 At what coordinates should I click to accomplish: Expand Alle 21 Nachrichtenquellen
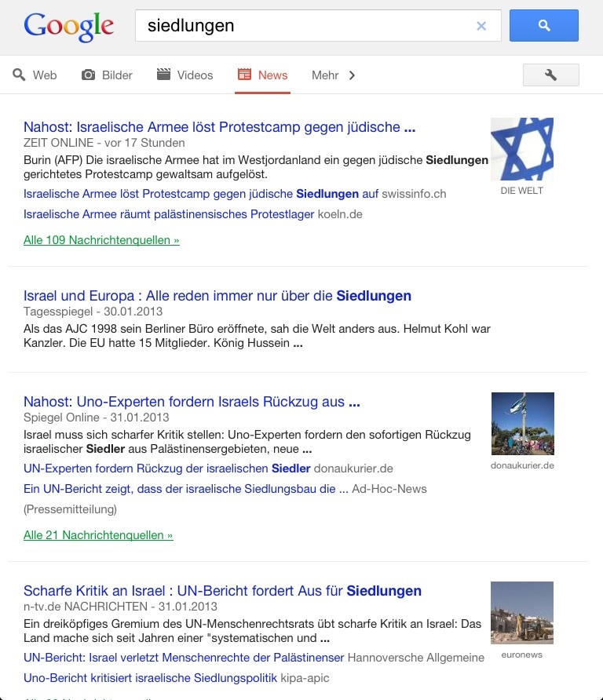(x=98, y=535)
